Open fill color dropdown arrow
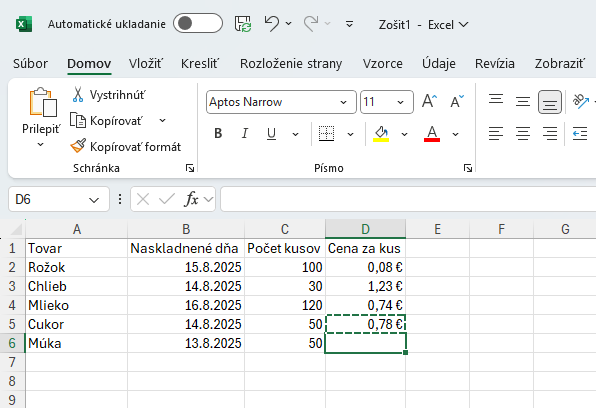The width and height of the screenshot is (596, 408). click(x=404, y=134)
